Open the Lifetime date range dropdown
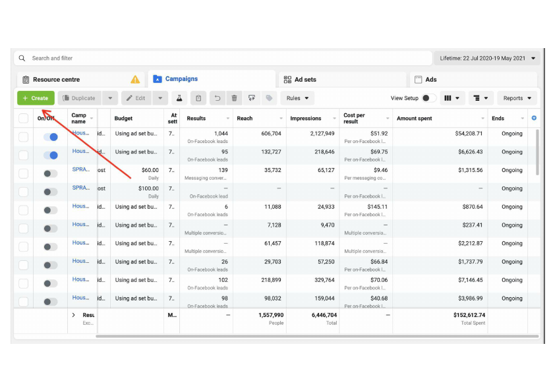 487,58
